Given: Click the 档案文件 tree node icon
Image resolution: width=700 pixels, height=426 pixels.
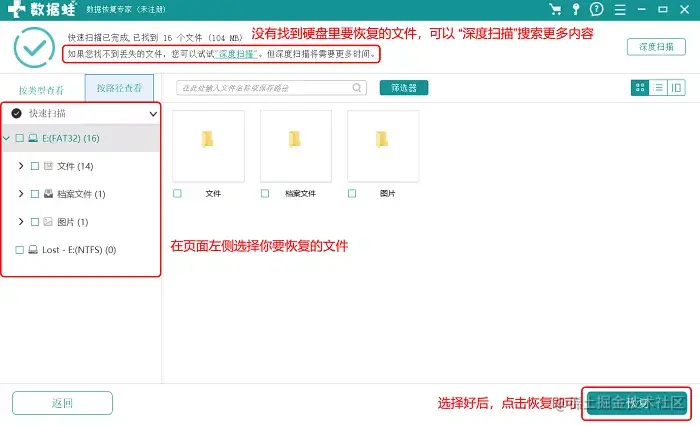Looking at the screenshot, I should click(48, 194).
